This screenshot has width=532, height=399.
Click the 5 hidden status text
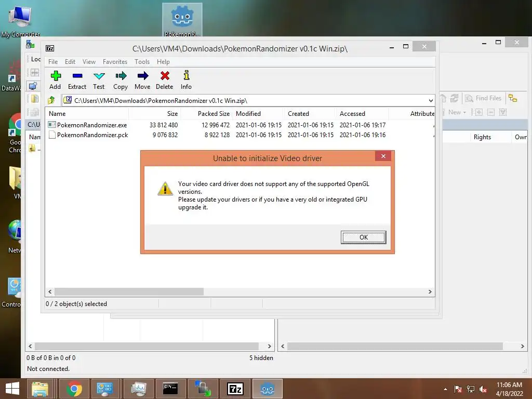pyautogui.click(x=261, y=358)
